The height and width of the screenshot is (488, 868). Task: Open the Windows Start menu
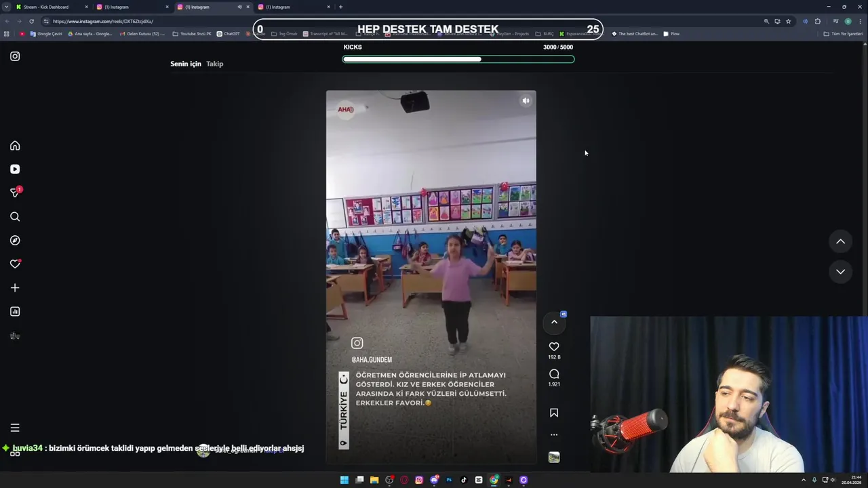click(x=344, y=480)
